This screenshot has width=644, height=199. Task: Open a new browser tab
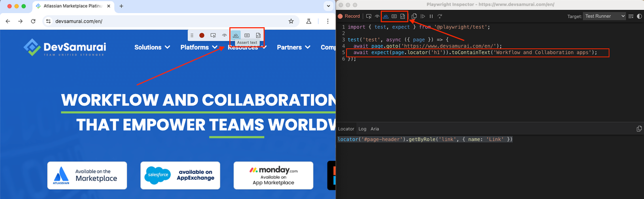click(x=121, y=6)
